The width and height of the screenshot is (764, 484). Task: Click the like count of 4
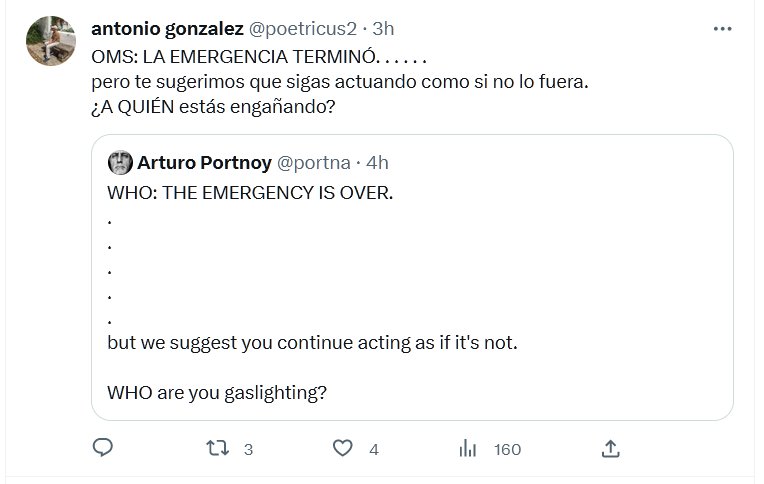[x=374, y=450]
